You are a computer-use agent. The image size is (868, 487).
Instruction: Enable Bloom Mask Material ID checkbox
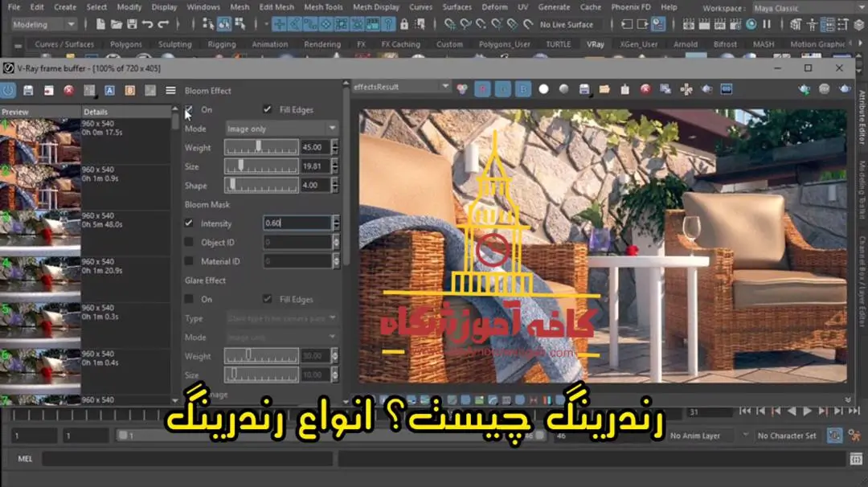click(x=189, y=260)
